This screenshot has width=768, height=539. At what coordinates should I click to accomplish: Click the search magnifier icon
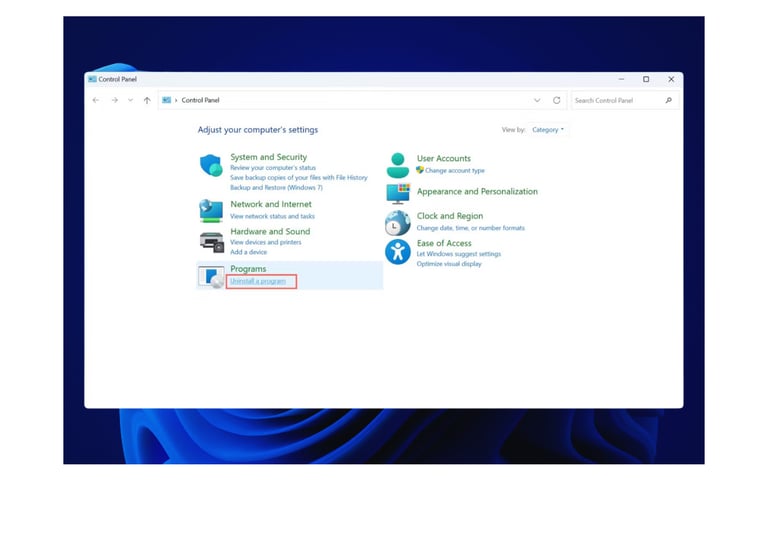[669, 100]
